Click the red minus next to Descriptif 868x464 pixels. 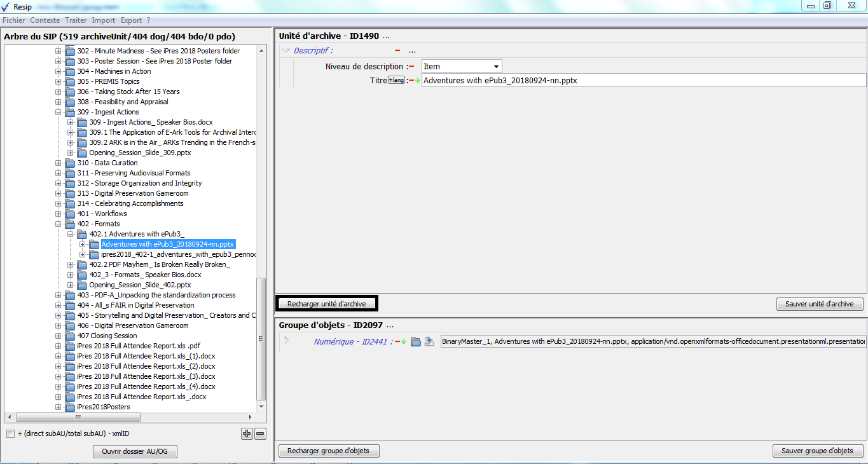(397, 51)
